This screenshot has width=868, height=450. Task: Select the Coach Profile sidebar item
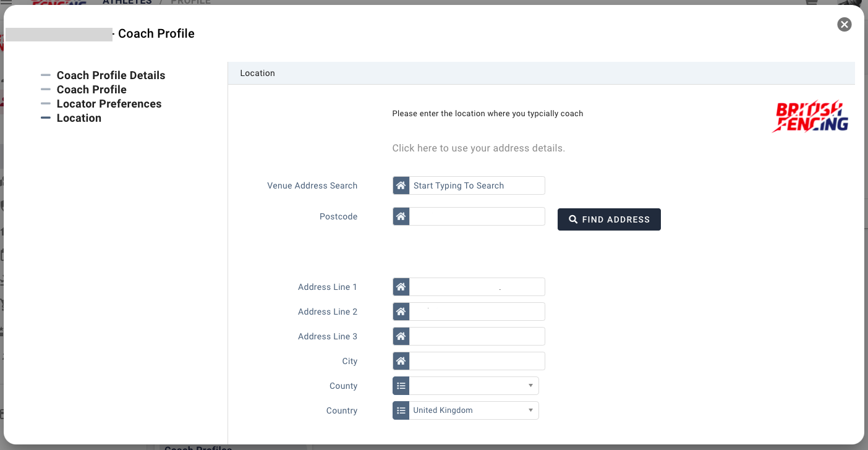(x=91, y=90)
